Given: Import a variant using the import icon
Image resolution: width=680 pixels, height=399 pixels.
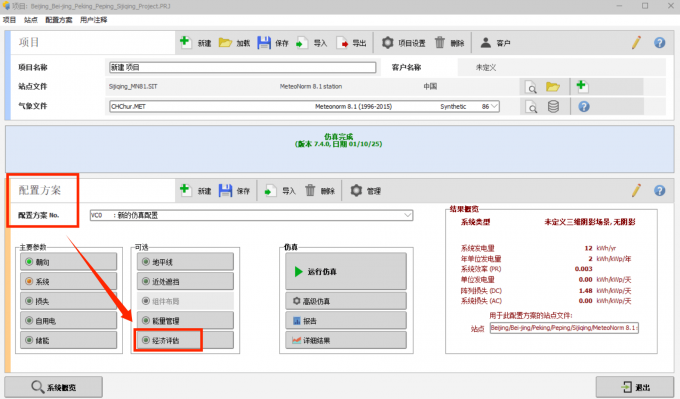Looking at the screenshot, I should click(270, 190).
